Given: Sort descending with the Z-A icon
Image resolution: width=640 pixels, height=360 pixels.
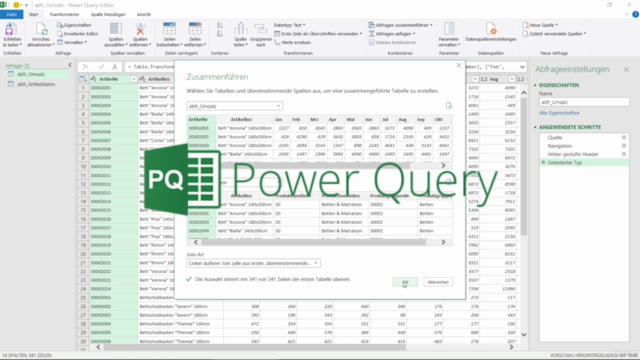Looking at the screenshot, I should tap(220, 34).
